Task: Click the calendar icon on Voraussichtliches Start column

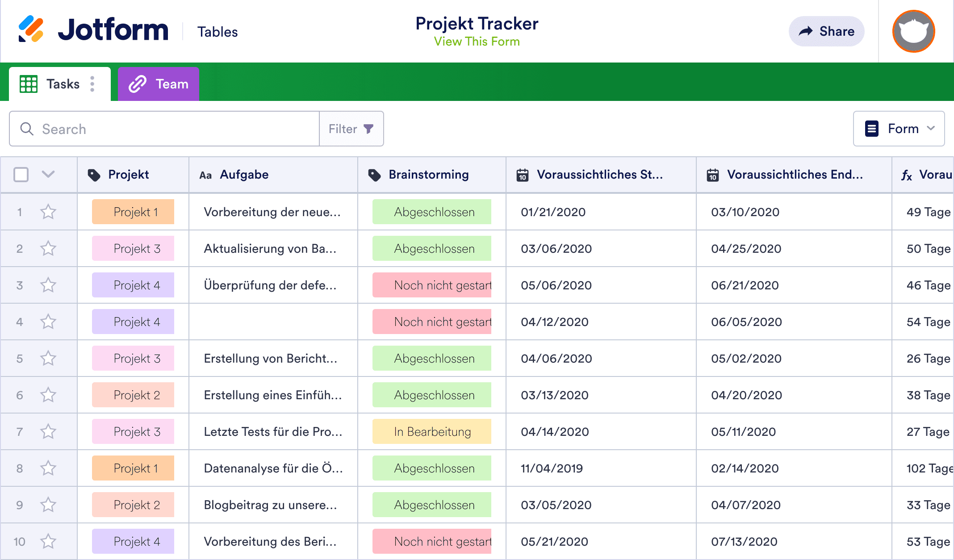Action: (x=523, y=175)
